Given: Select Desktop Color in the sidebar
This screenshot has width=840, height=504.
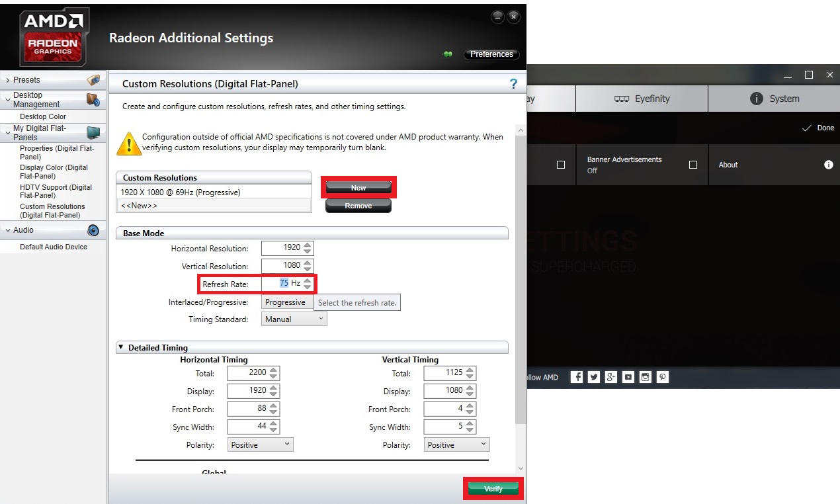Looking at the screenshot, I should click(x=43, y=116).
